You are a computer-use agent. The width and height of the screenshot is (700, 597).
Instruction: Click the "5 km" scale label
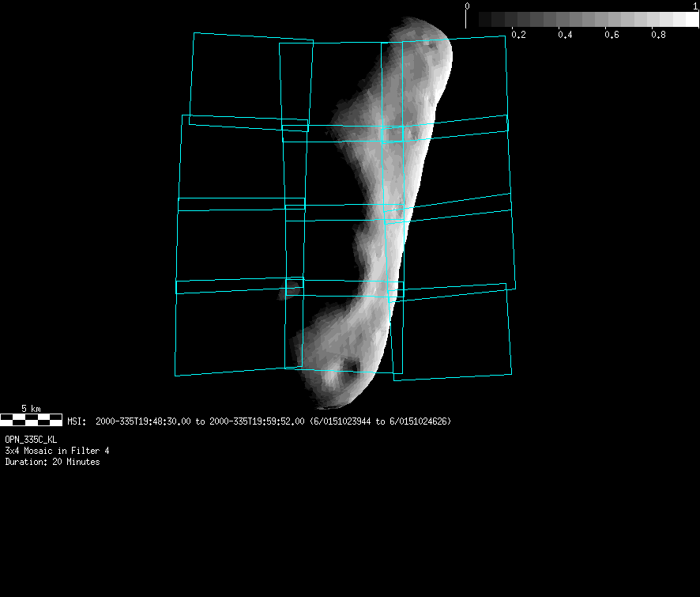pos(31,408)
